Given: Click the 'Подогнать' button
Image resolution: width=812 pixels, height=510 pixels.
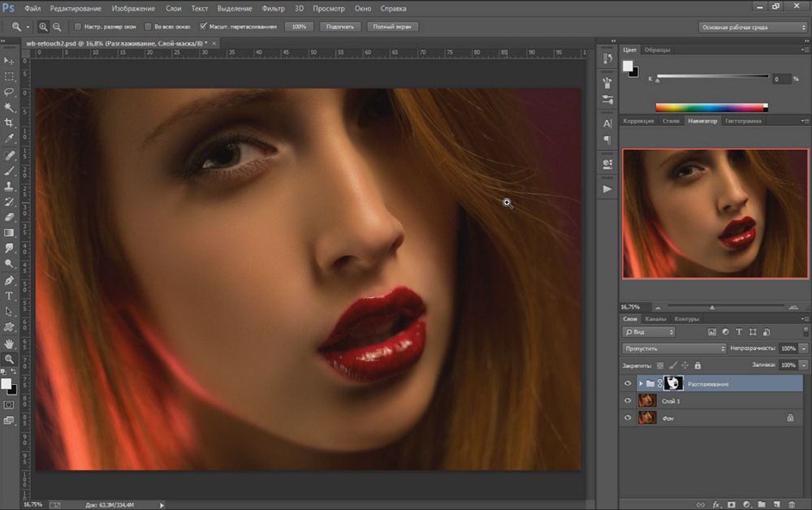Looking at the screenshot, I should click(x=341, y=27).
